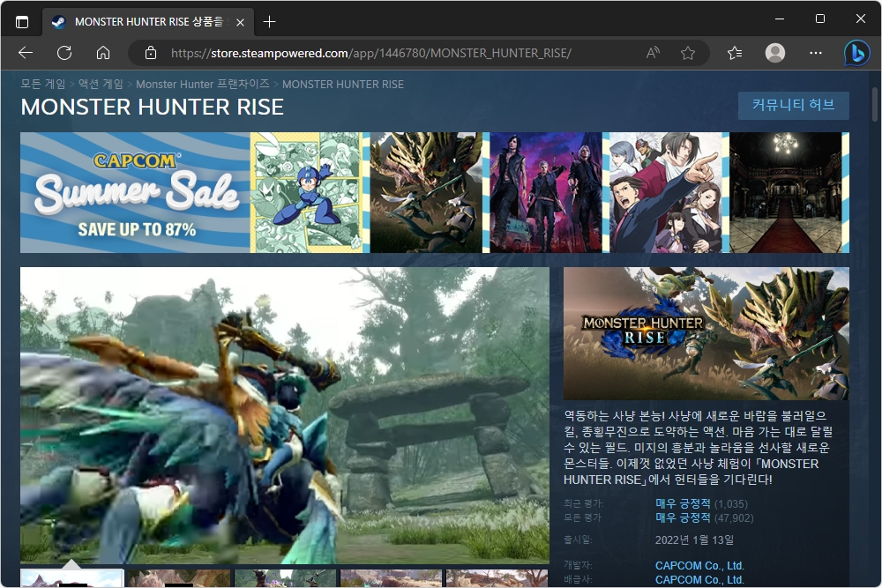The image size is (882, 588).
Task: Click the Ace Attorney banner artwork
Action: (665, 193)
